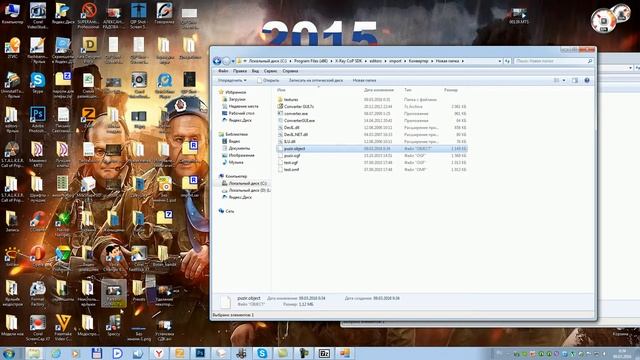Open the Компьютер desktop icon

coord(12,13)
